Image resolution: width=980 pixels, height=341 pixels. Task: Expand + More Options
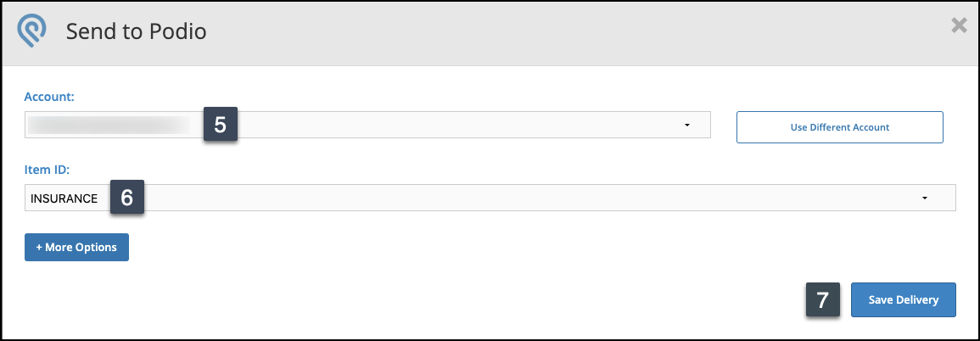[x=76, y=247]
